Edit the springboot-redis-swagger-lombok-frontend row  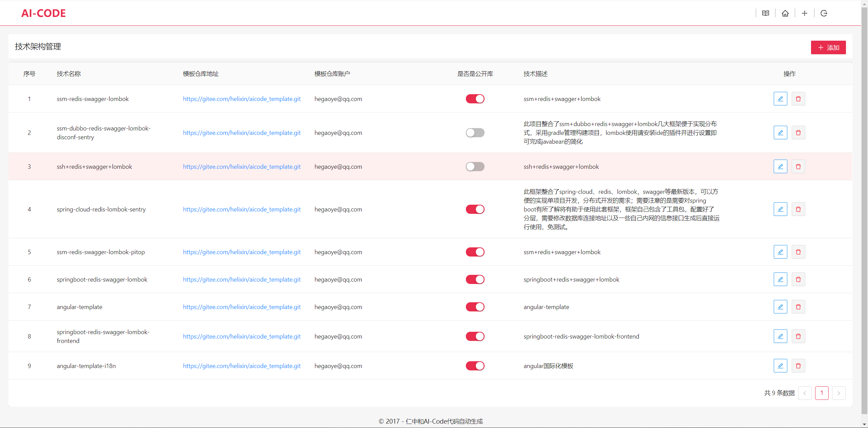click(x=780, y=336)
